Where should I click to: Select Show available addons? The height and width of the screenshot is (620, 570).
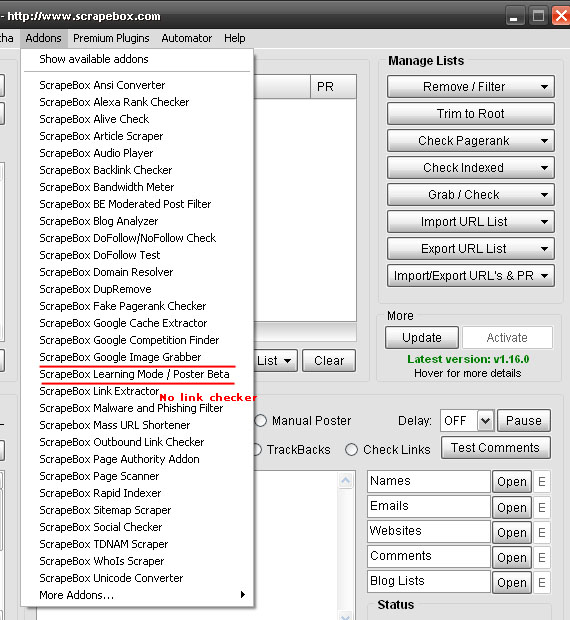tap(137, 59)
